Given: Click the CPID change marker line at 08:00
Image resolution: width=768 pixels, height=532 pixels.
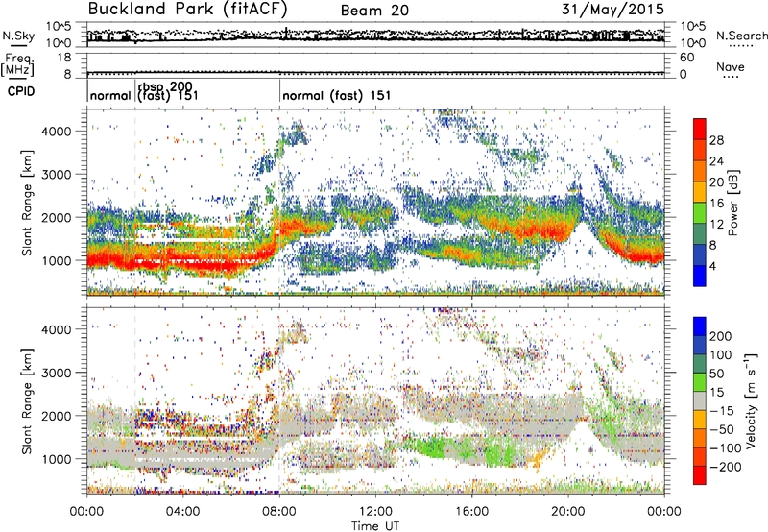Looking at the screenshot, I should click(279, 90).
